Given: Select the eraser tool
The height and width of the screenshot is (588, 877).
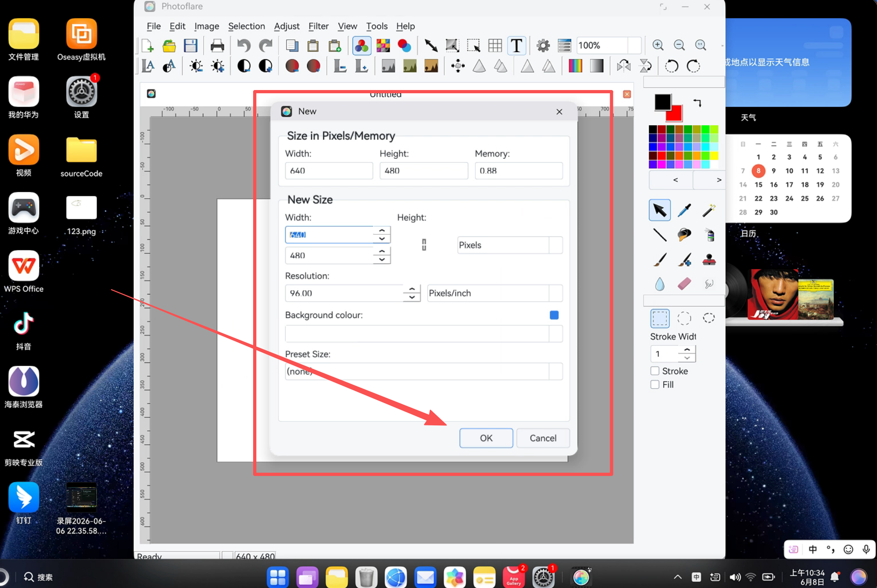Looking at the screenshot, I should (684, 283).
